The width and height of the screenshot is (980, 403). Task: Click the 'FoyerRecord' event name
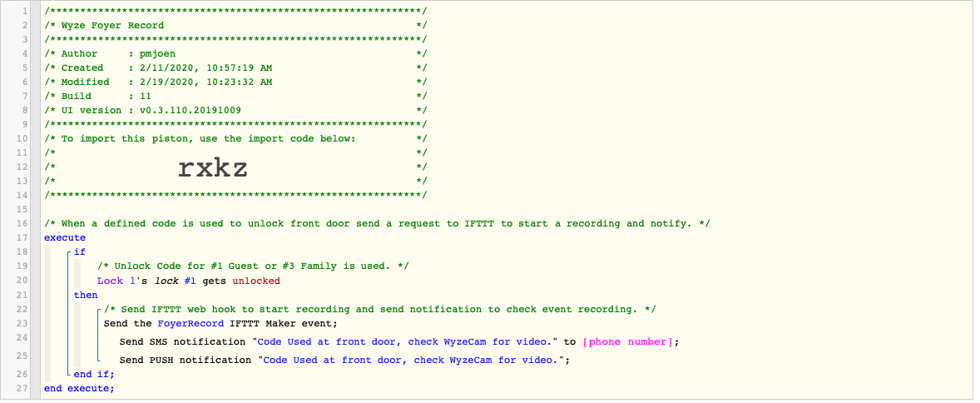[x=191, y=324]
